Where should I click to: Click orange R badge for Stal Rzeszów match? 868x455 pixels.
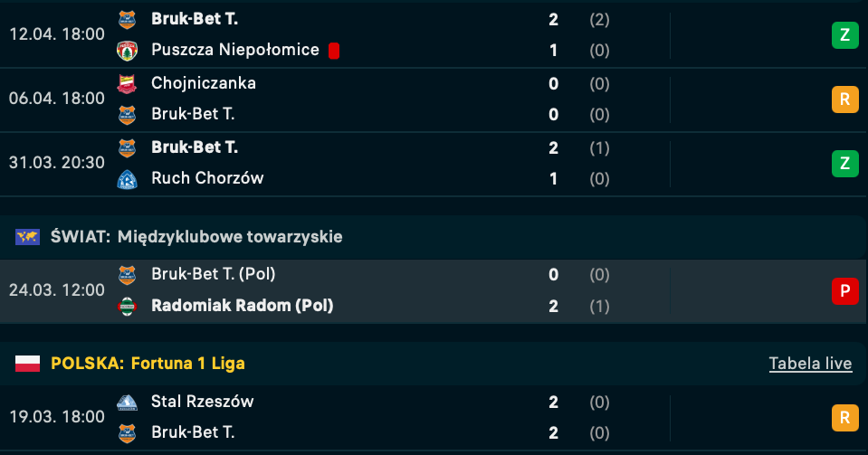[x=844, y=417]
